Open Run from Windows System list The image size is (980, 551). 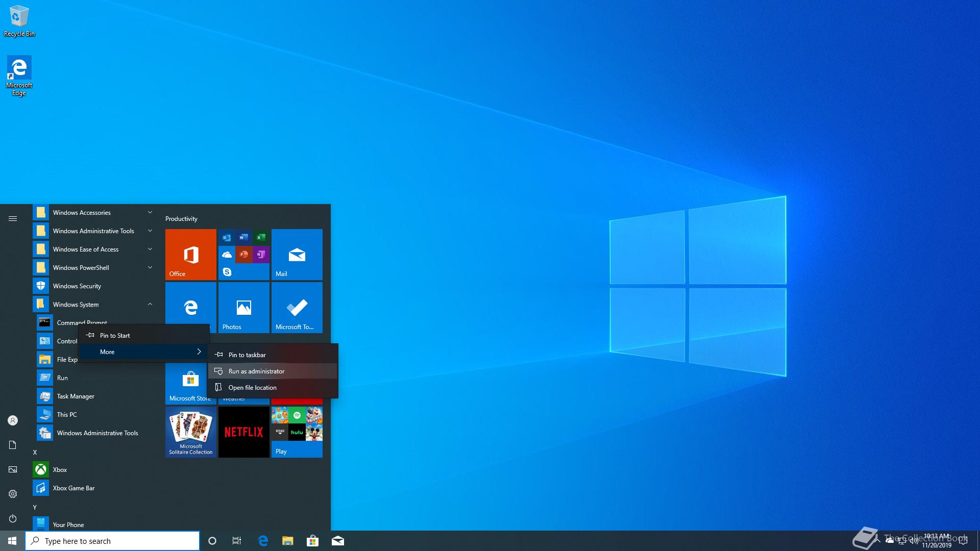[x=94, y=378]
